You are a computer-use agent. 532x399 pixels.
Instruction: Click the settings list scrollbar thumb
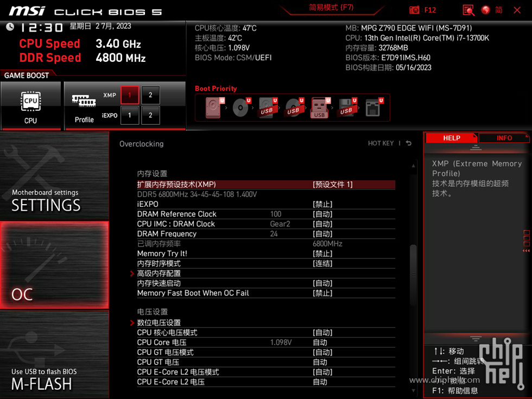click(413, 275)
